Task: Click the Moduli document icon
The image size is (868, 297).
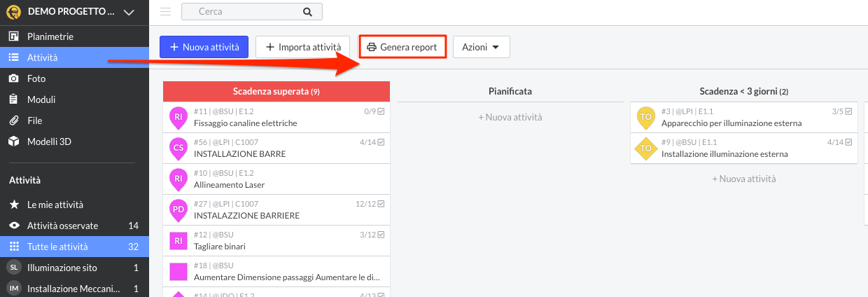Action: 13,99
